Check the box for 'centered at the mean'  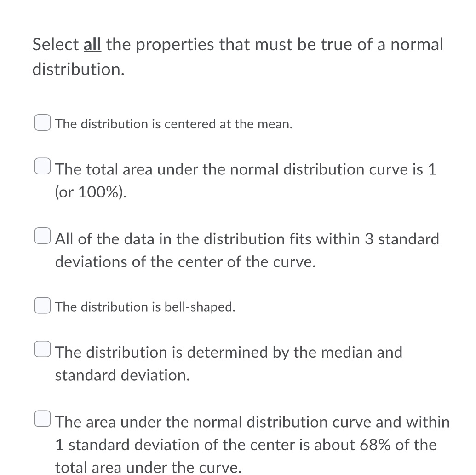[x=42, y=122]
